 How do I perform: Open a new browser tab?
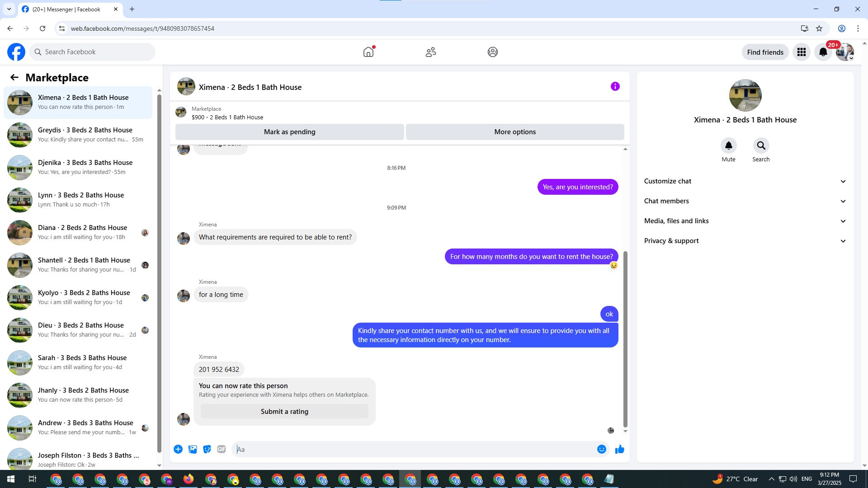pyautogui.click(x=132, y=9)
